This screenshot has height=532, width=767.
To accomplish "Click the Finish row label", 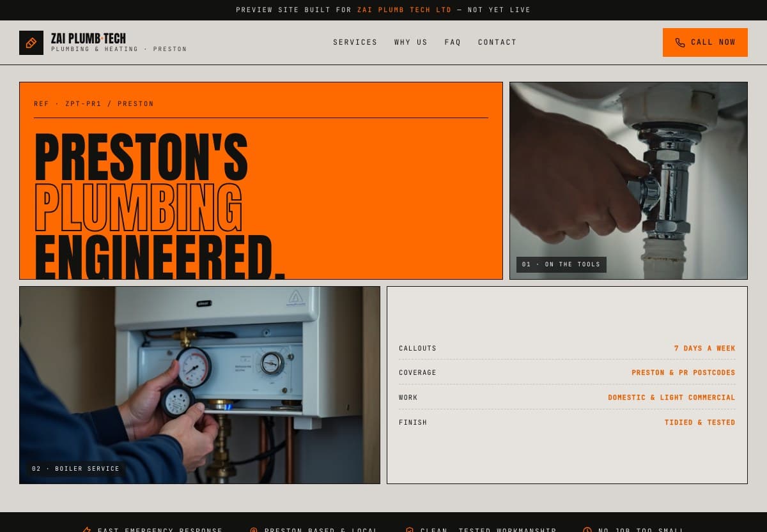I will click(x=413, y=422).
